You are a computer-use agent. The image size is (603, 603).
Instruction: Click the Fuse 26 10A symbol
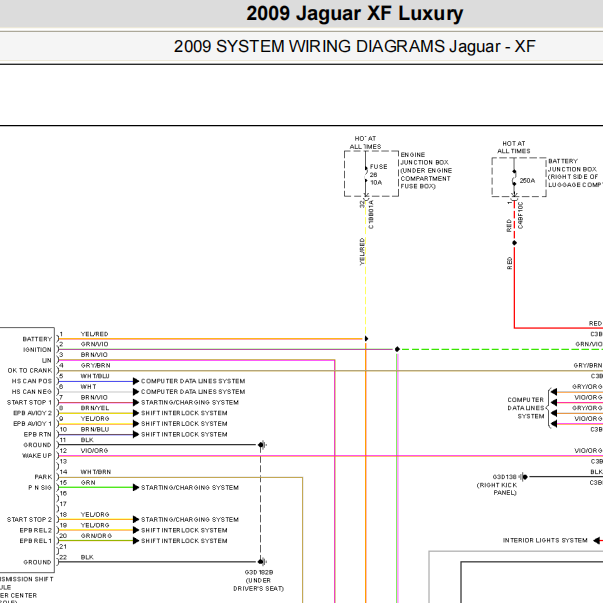tap(366, 174)
